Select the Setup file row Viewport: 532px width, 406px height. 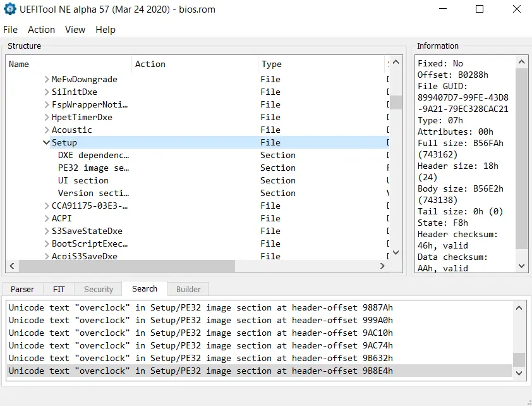tap(198, 142)
